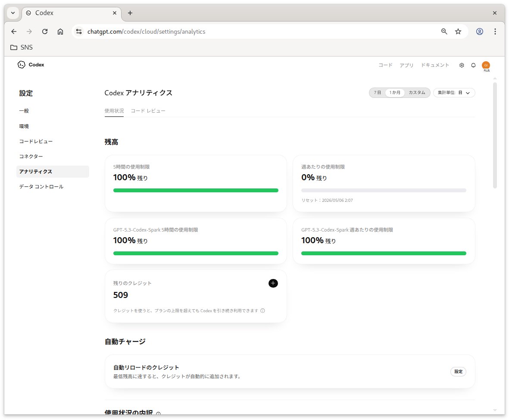Click the アプリ header link

406,65
